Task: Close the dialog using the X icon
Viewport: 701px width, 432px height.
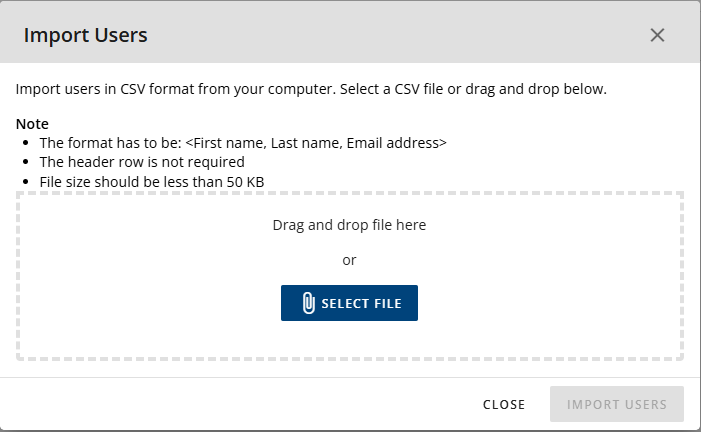Action: coord(657,35)
